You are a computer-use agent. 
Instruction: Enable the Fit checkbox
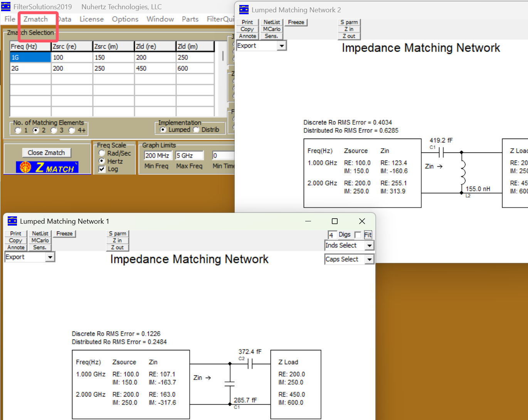[358, 235]
